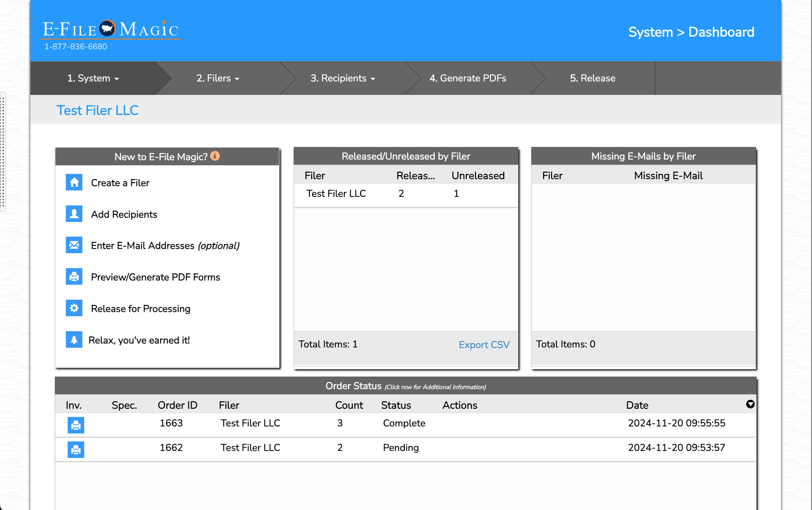Image resolution: width=812 pixels, height=510 pixels.
Task: Click the printer icon beside Preview/Generate PDF Forms
Action: point(74,277)
